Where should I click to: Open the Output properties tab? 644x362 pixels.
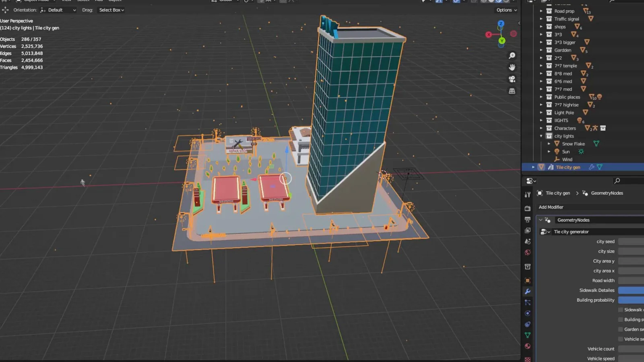tap(528, 220)
